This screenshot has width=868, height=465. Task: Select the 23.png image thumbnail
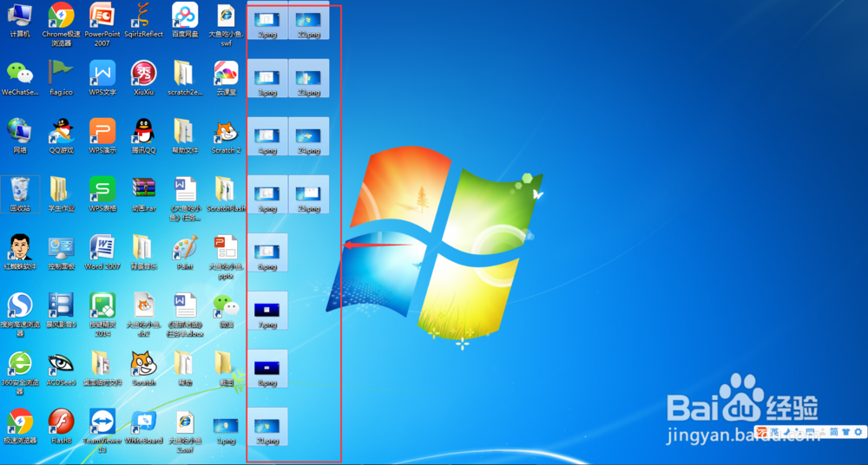[x=309, y=78]
